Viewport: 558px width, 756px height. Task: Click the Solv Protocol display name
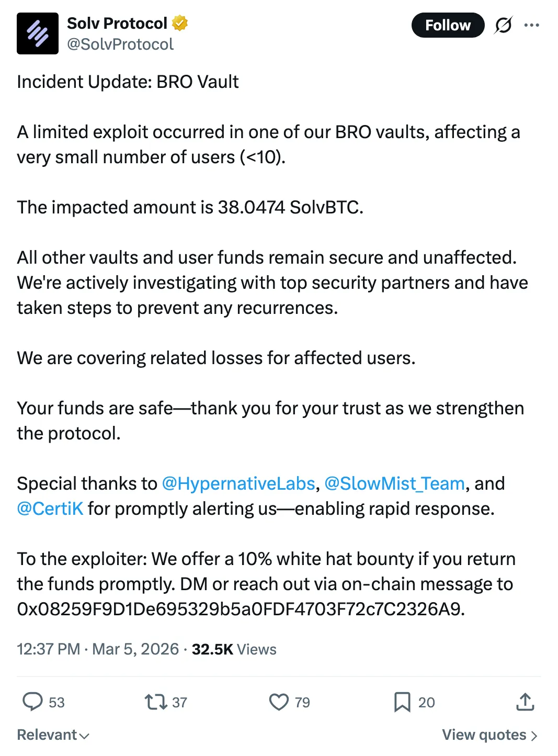pos(117,24)
